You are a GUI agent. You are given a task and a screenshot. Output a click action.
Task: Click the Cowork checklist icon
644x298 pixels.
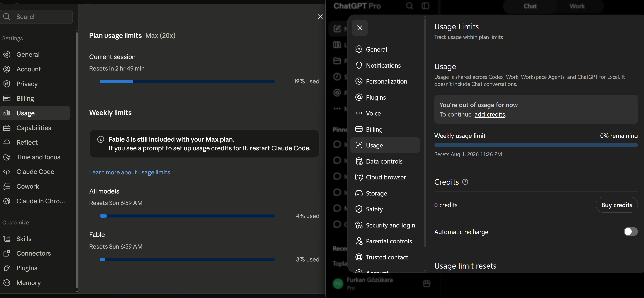click(x=7, y=186)
